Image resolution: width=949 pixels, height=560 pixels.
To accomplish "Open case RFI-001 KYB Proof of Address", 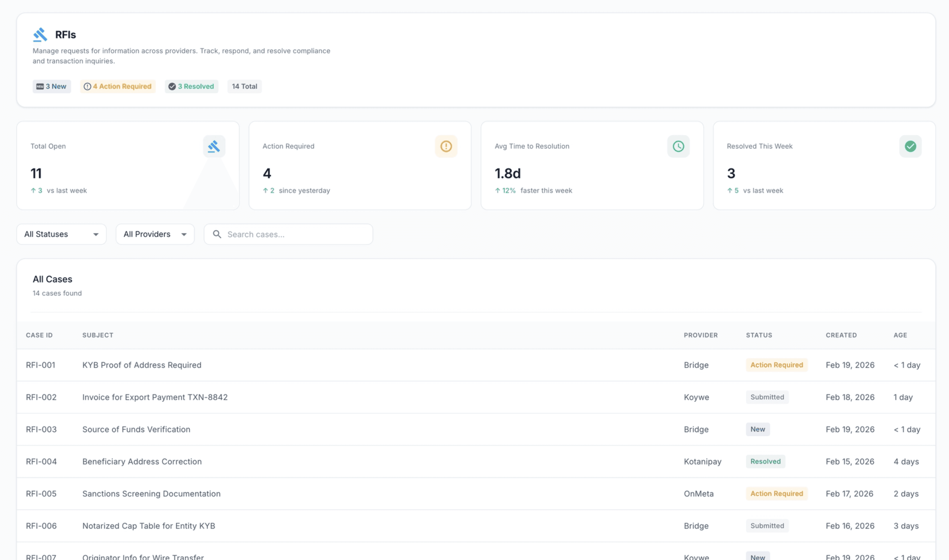I will click(x=141, y=365).
